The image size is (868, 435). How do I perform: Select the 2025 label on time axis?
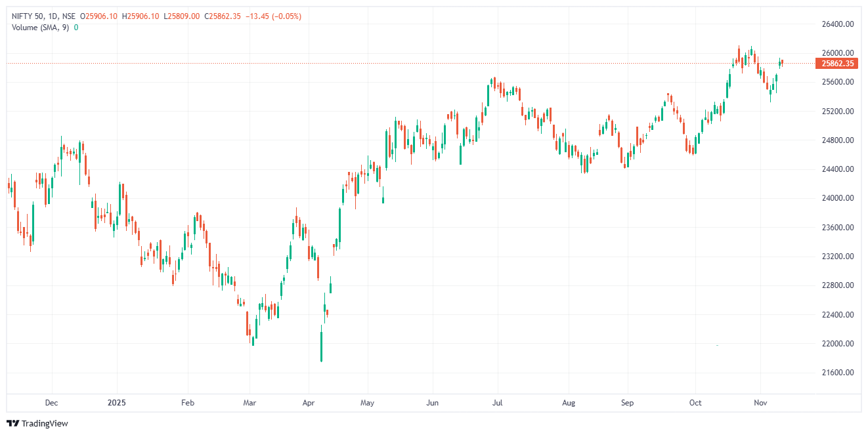pyautogui.click(x=117, y=402)
